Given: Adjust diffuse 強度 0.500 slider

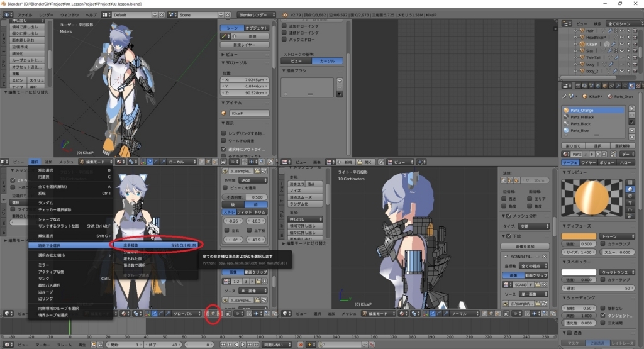Looking at the screenshot, I should coord(579,244).
